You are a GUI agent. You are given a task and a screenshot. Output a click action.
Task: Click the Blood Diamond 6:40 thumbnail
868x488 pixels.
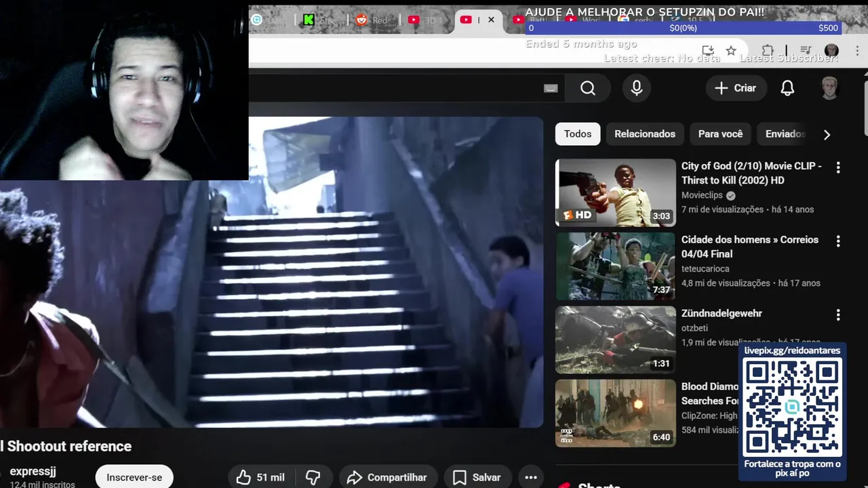pyautogui.click(x=616, y=413)
